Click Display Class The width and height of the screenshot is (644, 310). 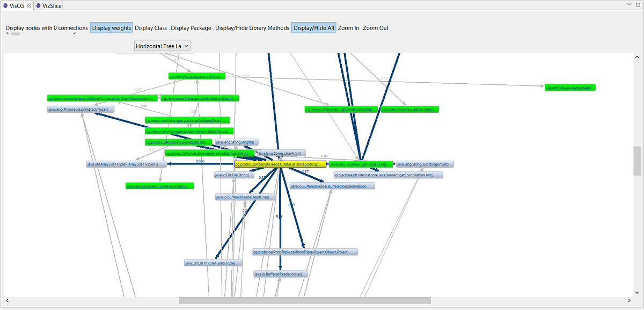click(151, 27)
